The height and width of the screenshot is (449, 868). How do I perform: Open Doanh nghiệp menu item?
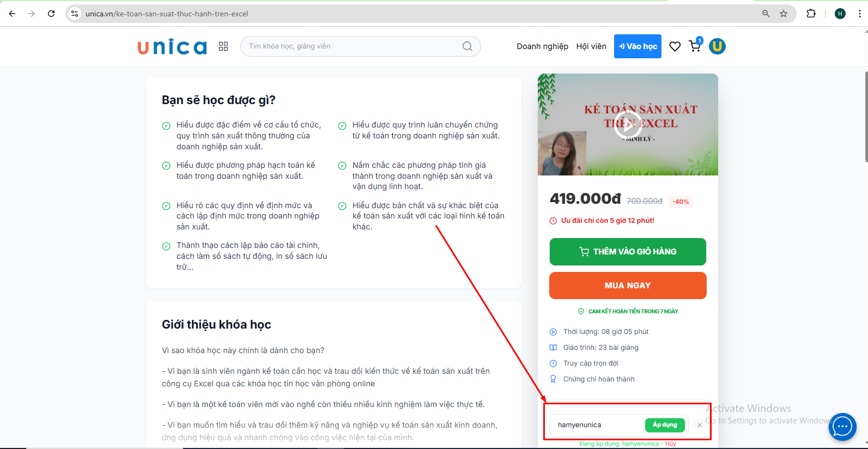(542, 46)
